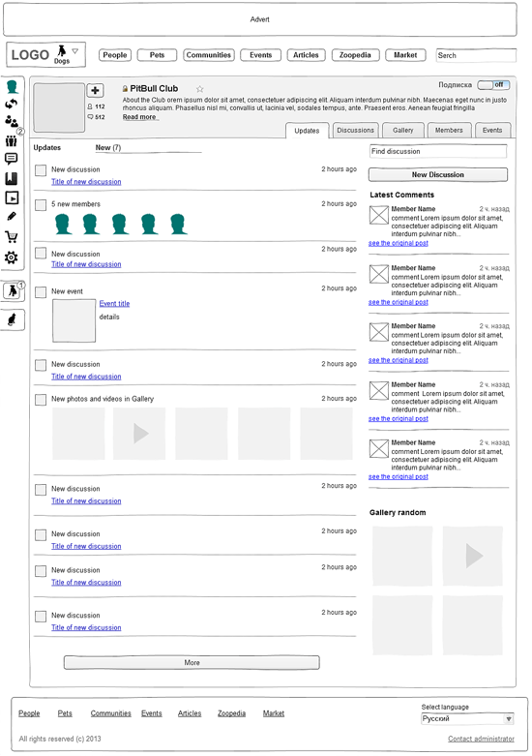Star the PitBull Club as favorite
Screen dimensions: 532x756
pos(199,89)
